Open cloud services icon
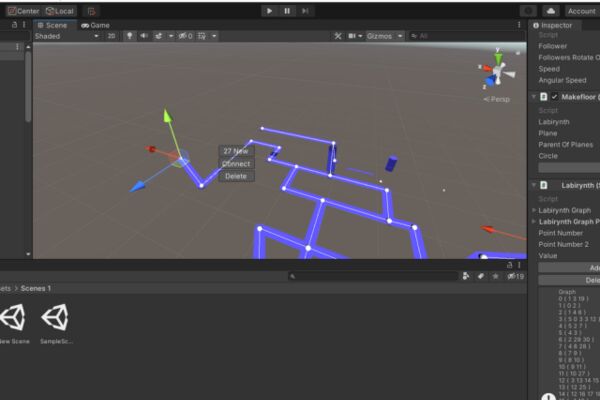 click(x=551, y=11)
